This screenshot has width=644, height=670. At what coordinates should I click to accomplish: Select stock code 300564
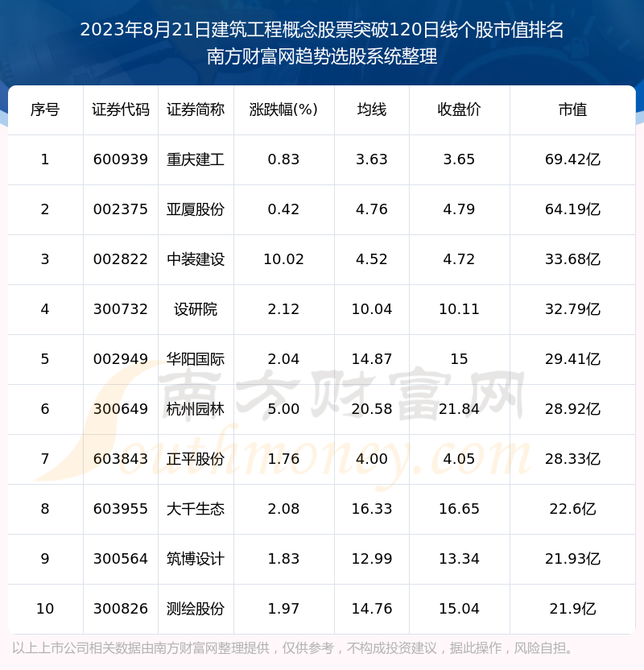click(x=121, y=560)
